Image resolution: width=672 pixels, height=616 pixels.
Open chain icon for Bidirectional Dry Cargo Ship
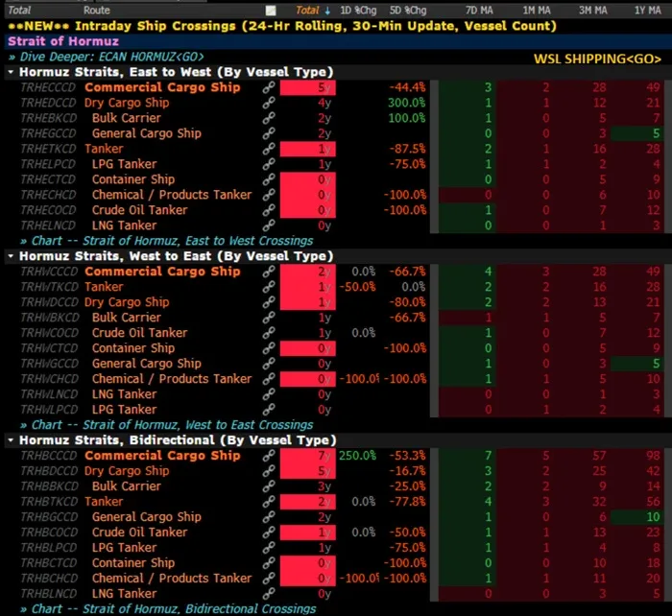pos(270,471)
